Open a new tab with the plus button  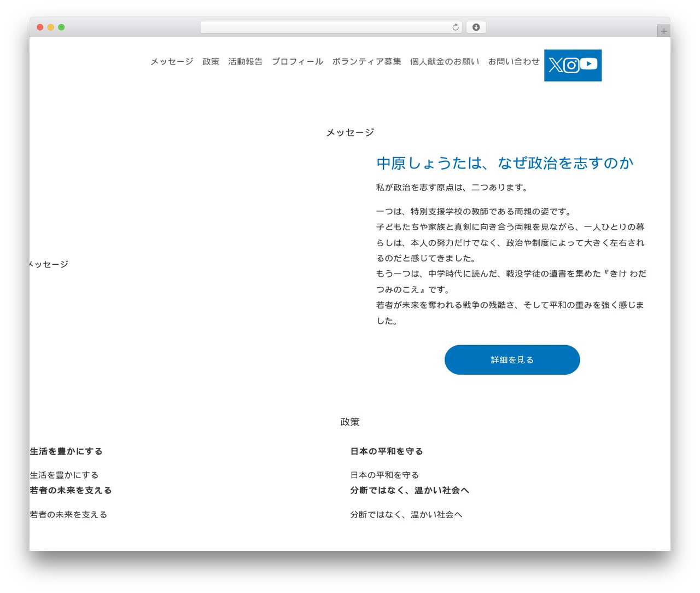click(x=664, y=31)
